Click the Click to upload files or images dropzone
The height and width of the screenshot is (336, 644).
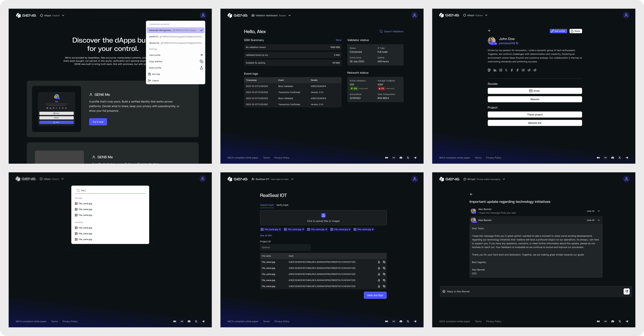323,218
